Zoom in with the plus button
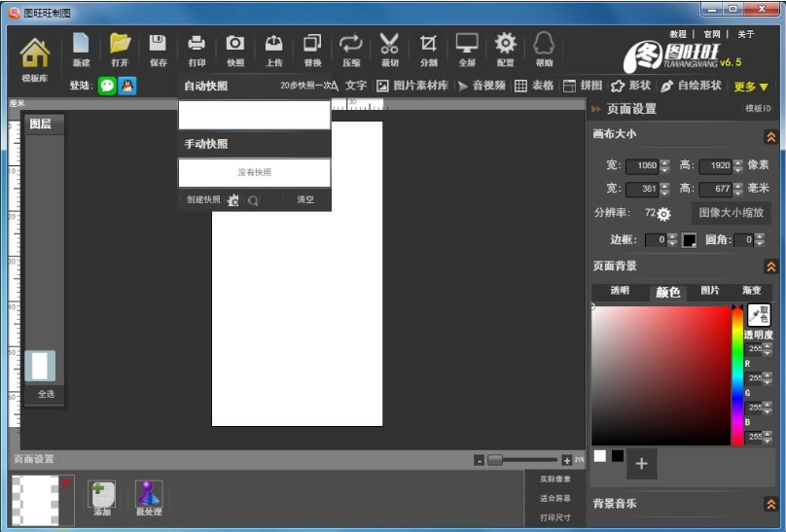Image resolution: width=786 pixels, height=532 pixels. point(566,460)
